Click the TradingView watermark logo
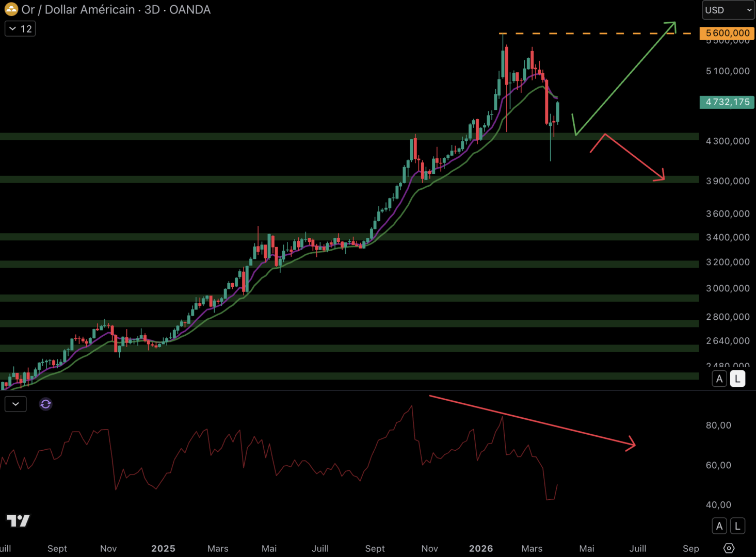 point(18,521)
